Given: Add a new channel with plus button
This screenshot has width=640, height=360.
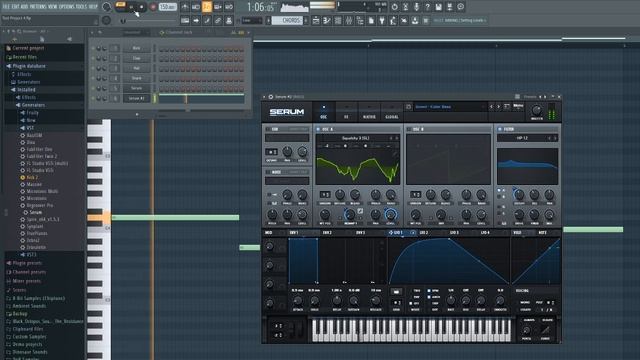Looking at the screenshot, I should [x=137, y=114].
